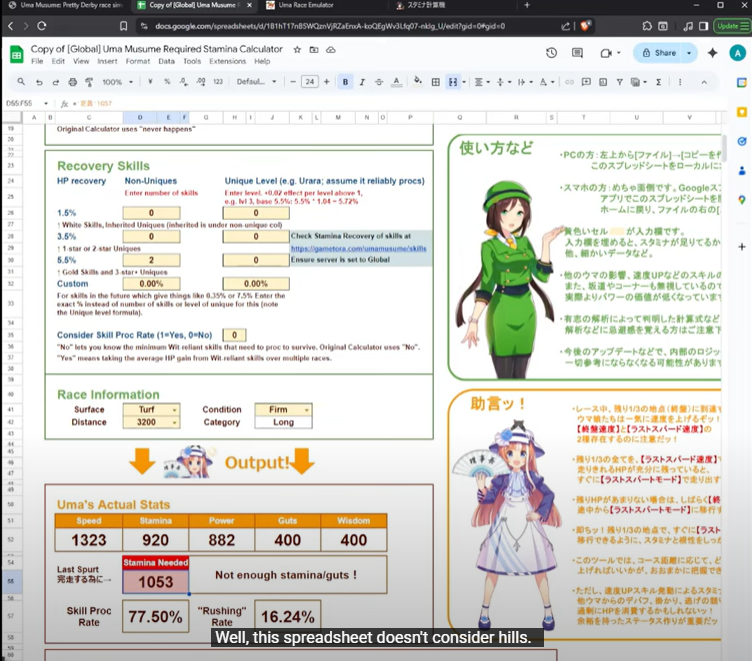
Task: Open the version history clock icon
Action: pos(551,53)
